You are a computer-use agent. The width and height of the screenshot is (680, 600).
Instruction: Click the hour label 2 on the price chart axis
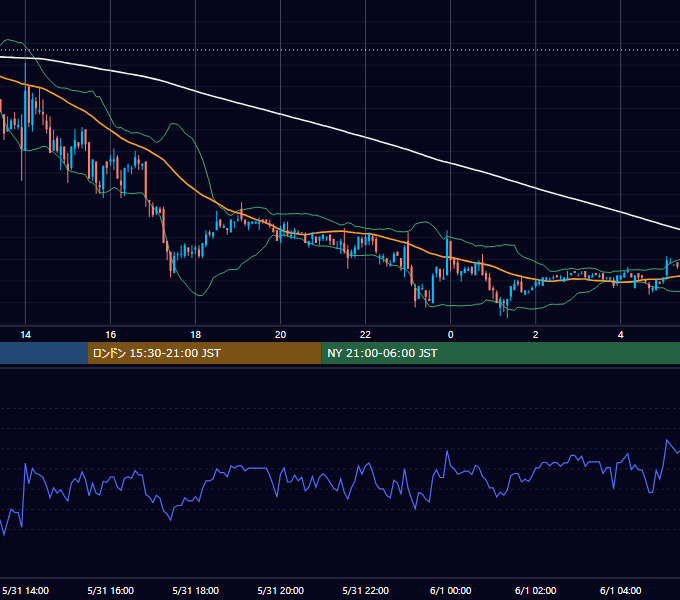click(536, 334)
